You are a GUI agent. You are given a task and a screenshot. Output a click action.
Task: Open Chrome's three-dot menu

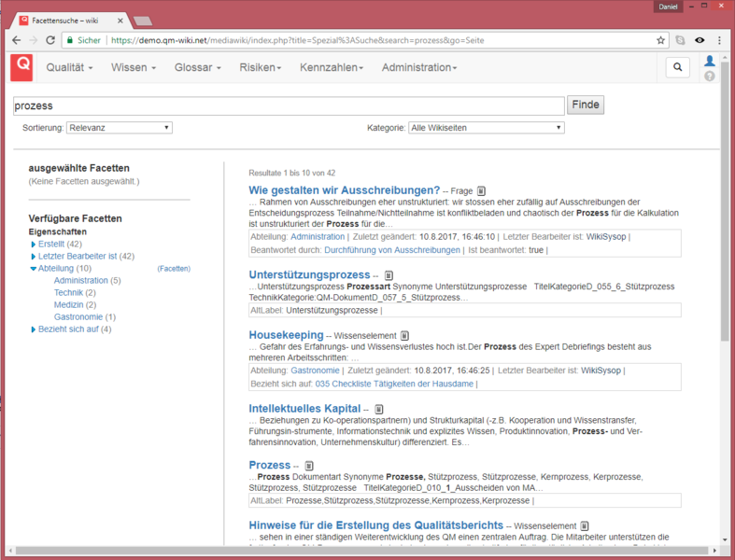click(719, 40)
